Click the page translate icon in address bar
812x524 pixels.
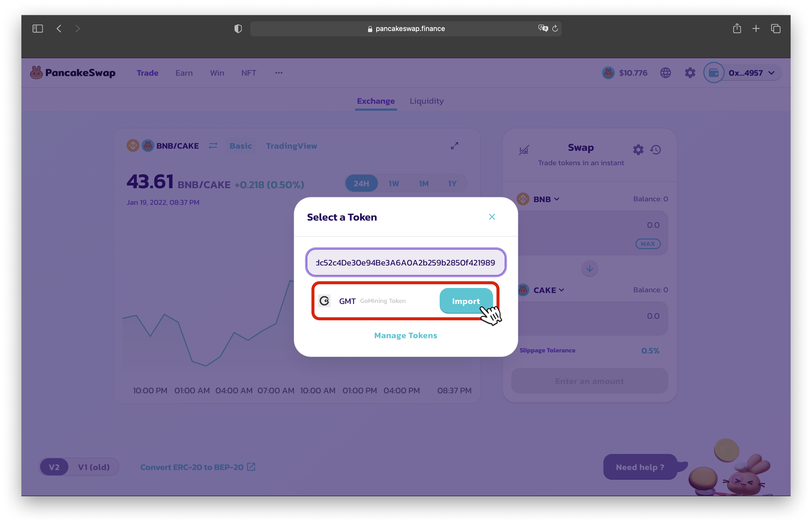click(543, 28)
